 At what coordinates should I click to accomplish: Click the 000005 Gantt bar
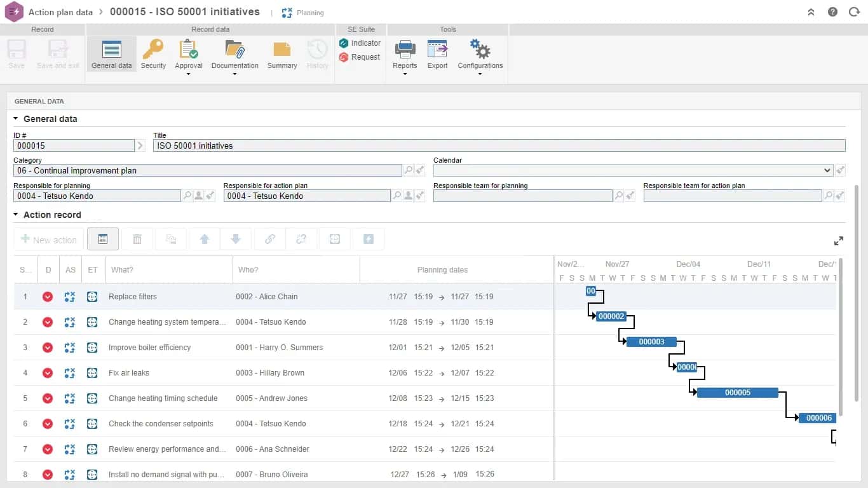tap(738, 393)
